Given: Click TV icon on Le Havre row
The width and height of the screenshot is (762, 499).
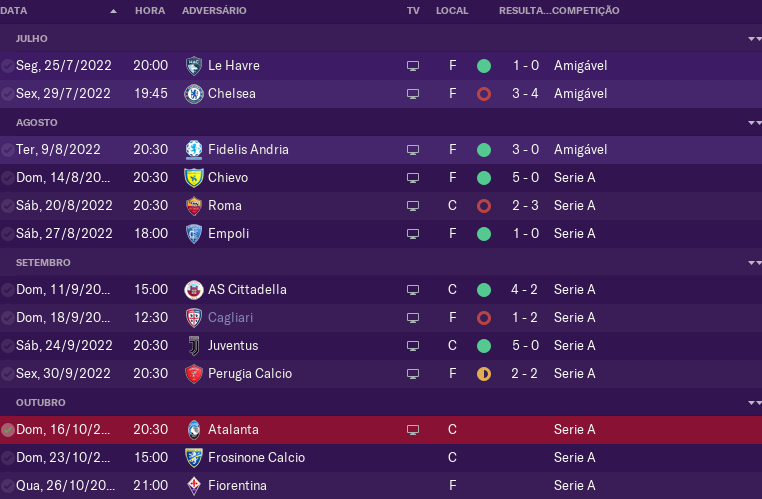Looking at the screenshot, I should (413, 66).
